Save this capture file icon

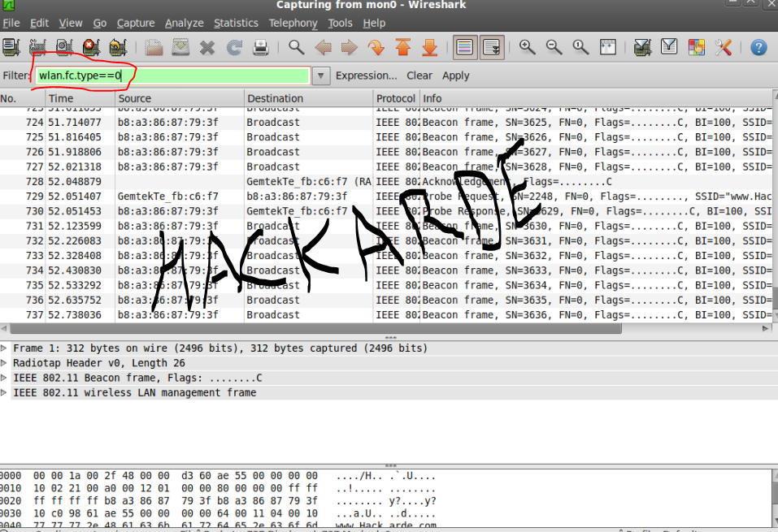click(180, 47)
